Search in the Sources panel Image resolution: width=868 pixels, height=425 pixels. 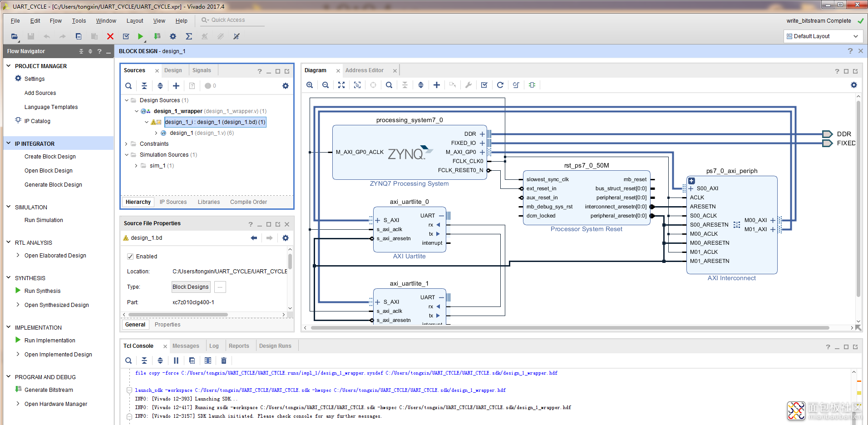tap(128, 86)
